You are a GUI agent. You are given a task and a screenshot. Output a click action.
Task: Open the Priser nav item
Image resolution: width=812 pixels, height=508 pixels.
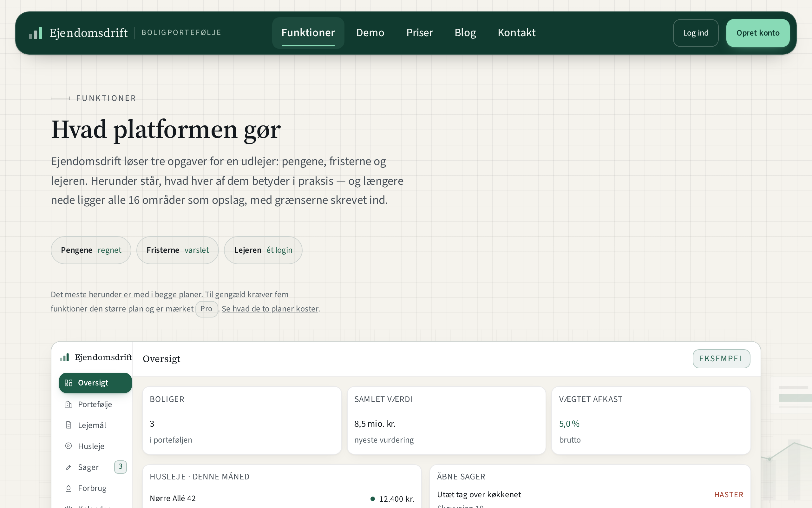point(419,33)
